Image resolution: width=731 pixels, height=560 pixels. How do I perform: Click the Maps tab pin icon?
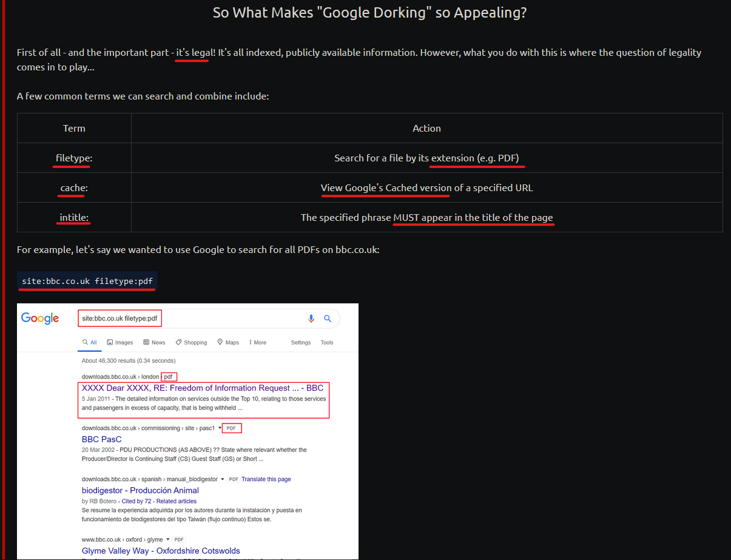coord(221,342)
